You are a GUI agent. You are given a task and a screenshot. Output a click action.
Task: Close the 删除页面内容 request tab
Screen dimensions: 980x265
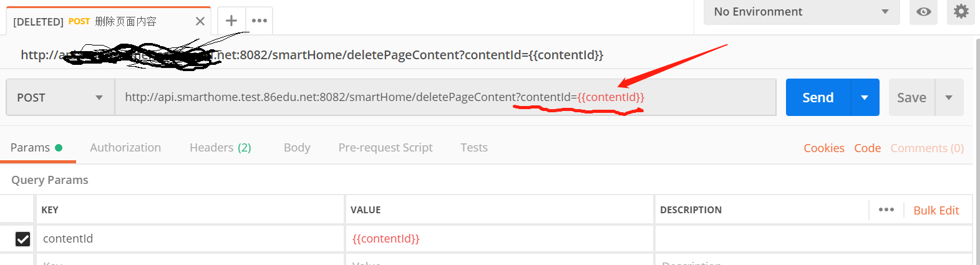point(200,21)
